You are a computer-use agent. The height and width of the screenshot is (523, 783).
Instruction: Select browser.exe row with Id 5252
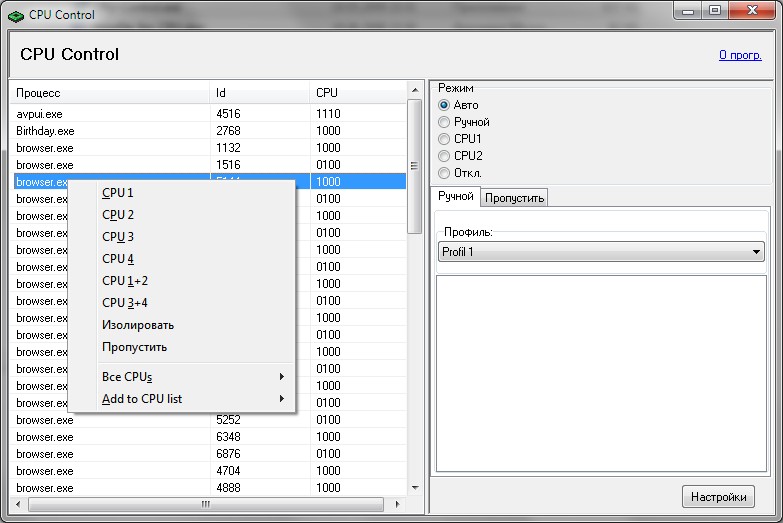tap(208, 420)
